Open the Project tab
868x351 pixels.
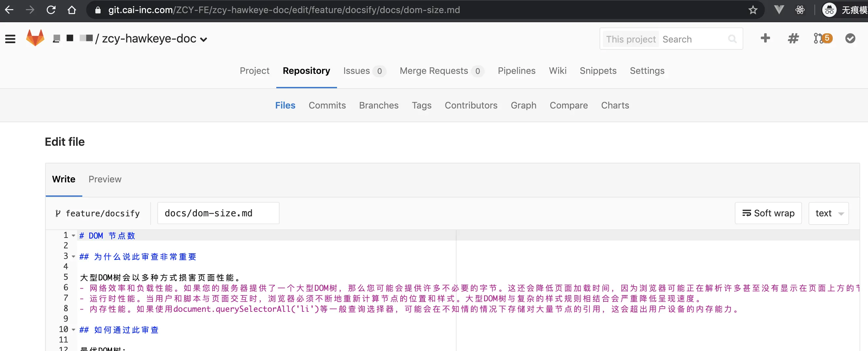tap(254, 71)
